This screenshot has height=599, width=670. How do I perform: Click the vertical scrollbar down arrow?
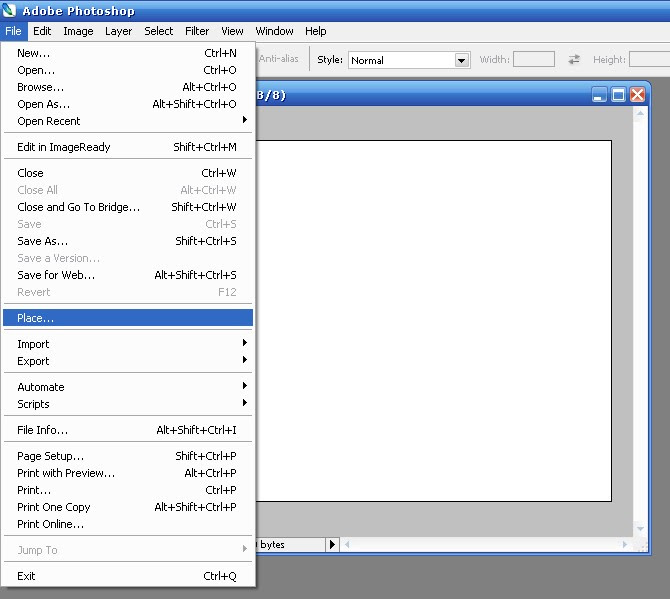click(x=640, y=529)
